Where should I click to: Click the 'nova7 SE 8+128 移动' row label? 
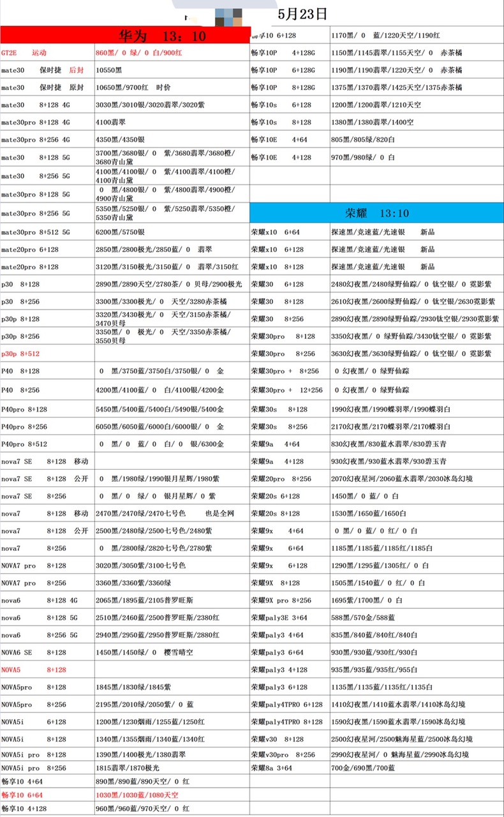[47, 461]
